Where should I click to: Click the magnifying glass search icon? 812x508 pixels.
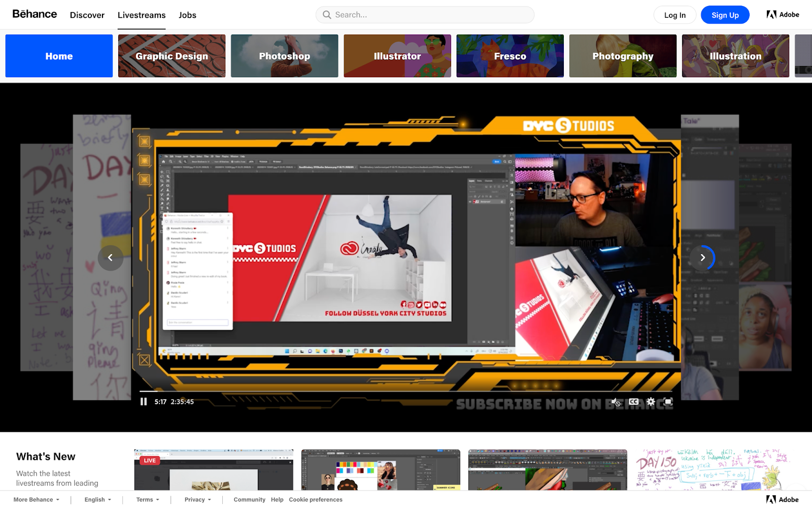(327, 15)
